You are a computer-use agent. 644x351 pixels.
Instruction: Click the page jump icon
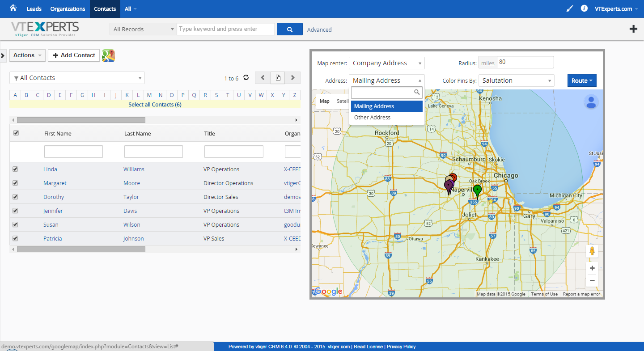click(x=278, y=78)
